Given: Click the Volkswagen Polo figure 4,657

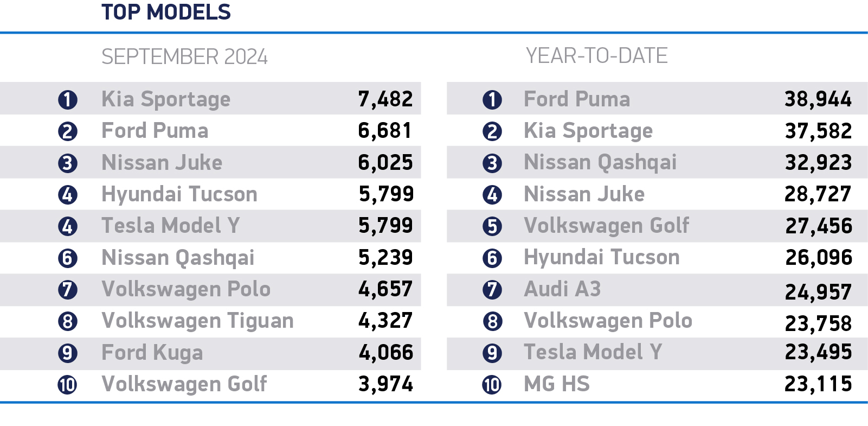Looking at the screenshot, I should pos(385,289).
